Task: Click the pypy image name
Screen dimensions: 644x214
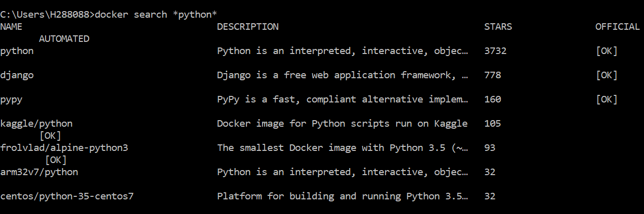Action: coord(11,99)
